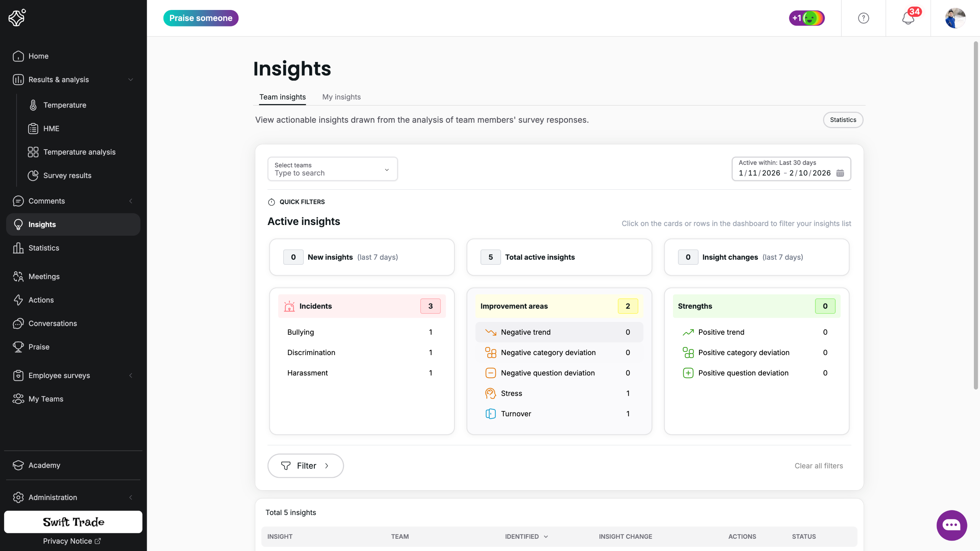
Task: Click the page vertical scrollbar
Action: 975,214
